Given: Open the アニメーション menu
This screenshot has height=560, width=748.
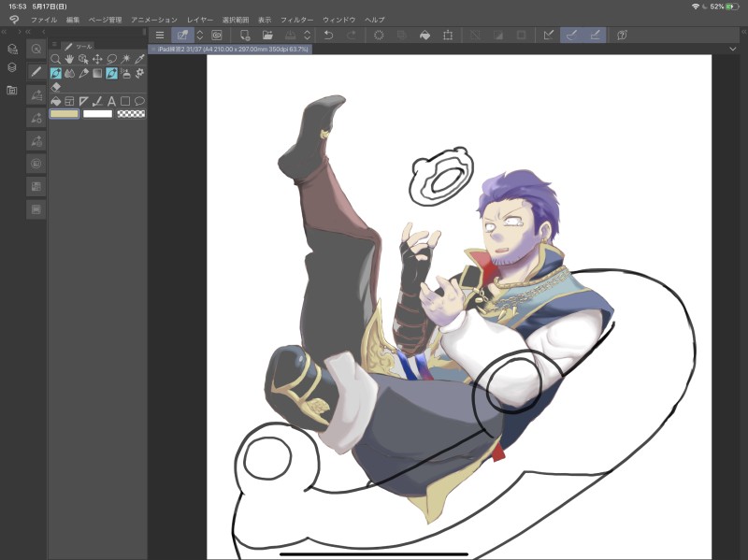Looking at the screenshot, I should point(154,20).
